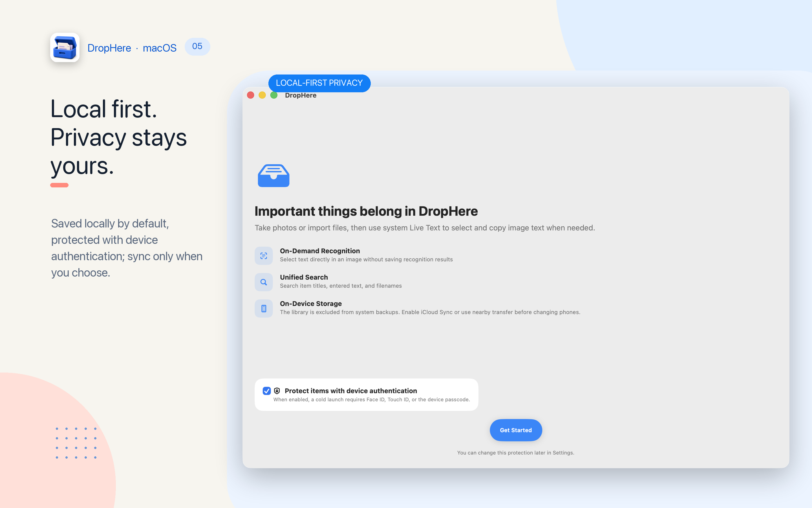Click the "Search item titles, entered text" description
Image resolution: width=812 pixels, height=508 pixels.
(341, 286)
